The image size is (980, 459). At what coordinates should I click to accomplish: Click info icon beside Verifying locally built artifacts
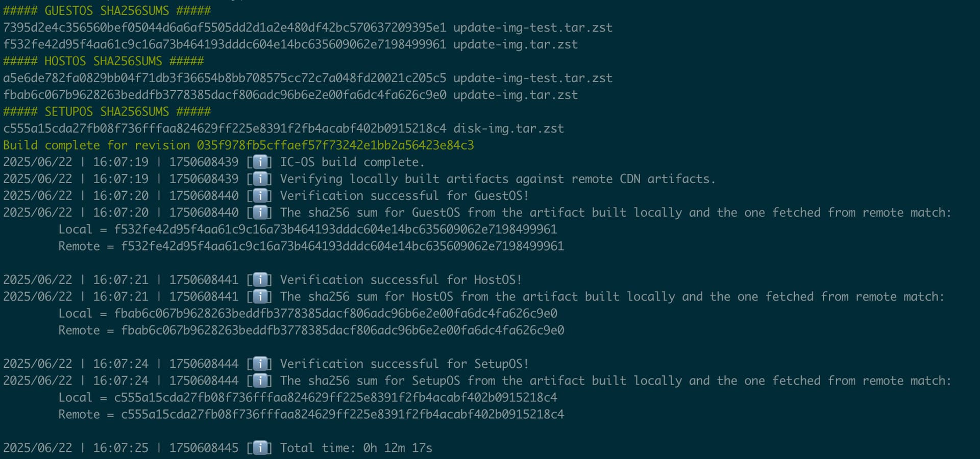(x=262, y=179)
